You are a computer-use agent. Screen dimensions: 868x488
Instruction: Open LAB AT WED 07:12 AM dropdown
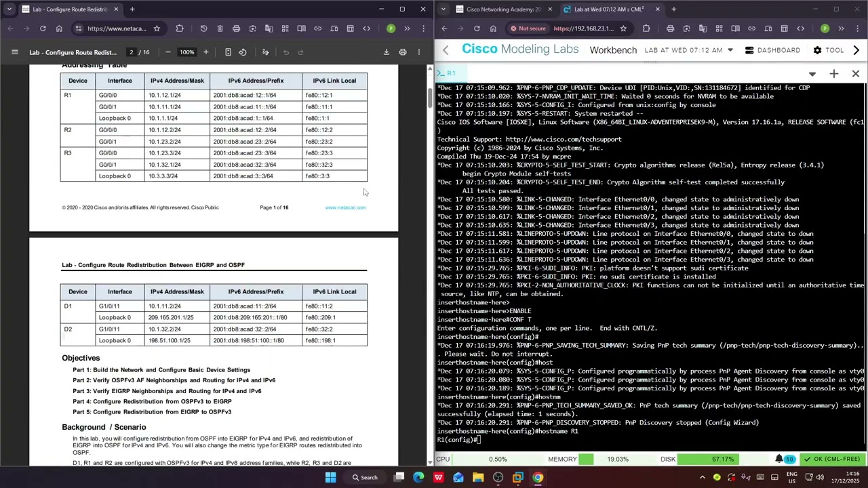point(689,50)
